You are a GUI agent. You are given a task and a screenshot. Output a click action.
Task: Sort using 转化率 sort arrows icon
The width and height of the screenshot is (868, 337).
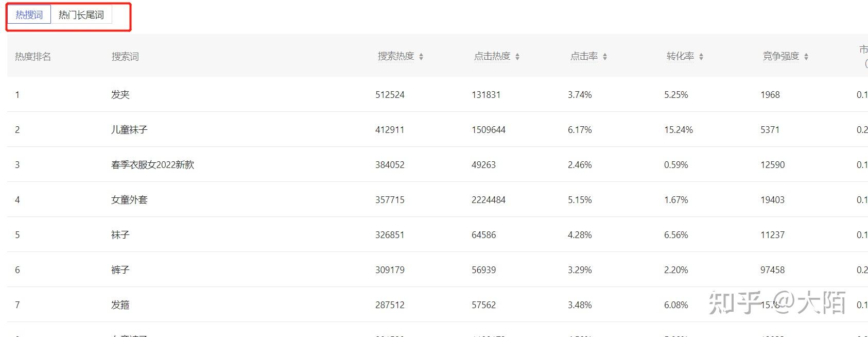(x=701, y=57)
